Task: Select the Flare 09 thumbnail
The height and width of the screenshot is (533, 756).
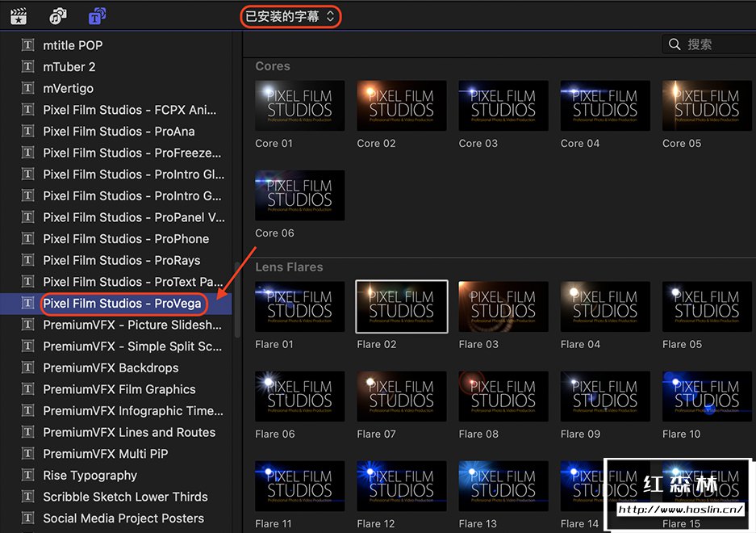Action: click(x=605, y=397)
